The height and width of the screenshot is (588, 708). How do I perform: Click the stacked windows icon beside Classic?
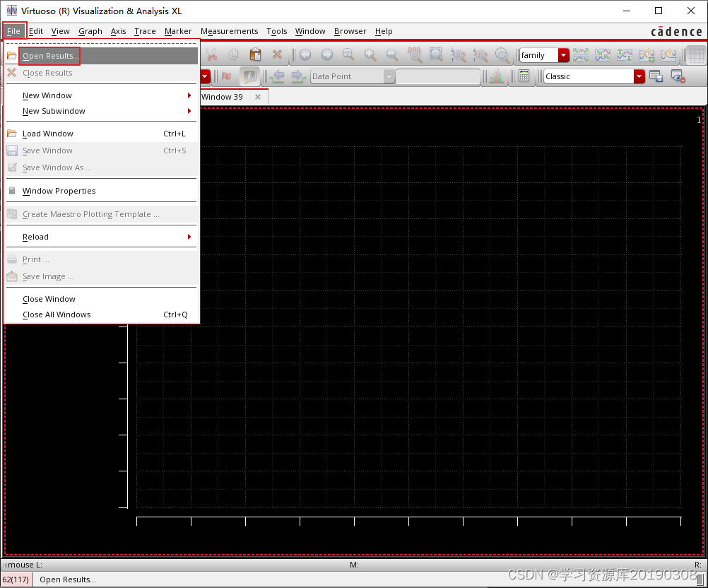[x=656, y=76]
